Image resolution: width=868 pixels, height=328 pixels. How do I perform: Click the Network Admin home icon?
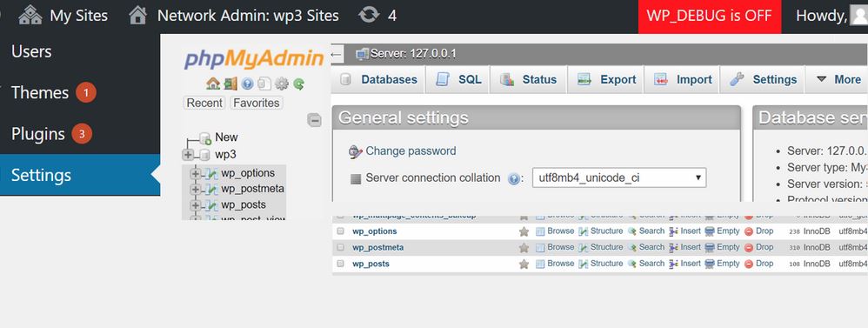(137, 15)
